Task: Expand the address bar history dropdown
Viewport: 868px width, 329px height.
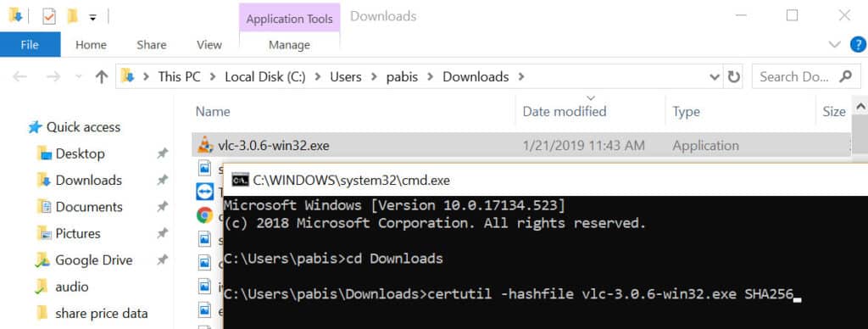Action: 715,76
